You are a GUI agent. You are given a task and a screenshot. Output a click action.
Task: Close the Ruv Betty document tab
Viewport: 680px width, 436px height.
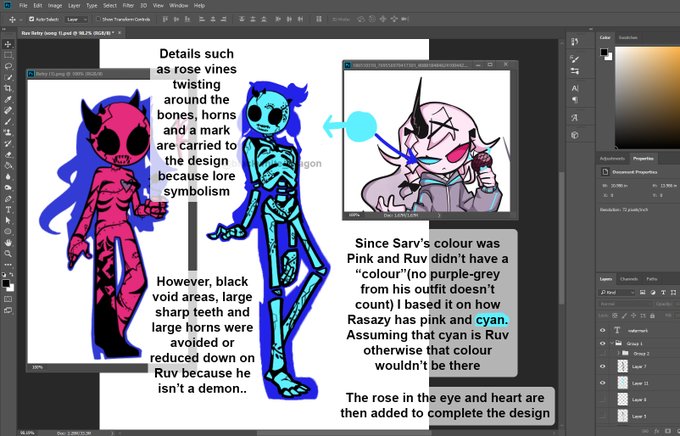click(120, 33)
